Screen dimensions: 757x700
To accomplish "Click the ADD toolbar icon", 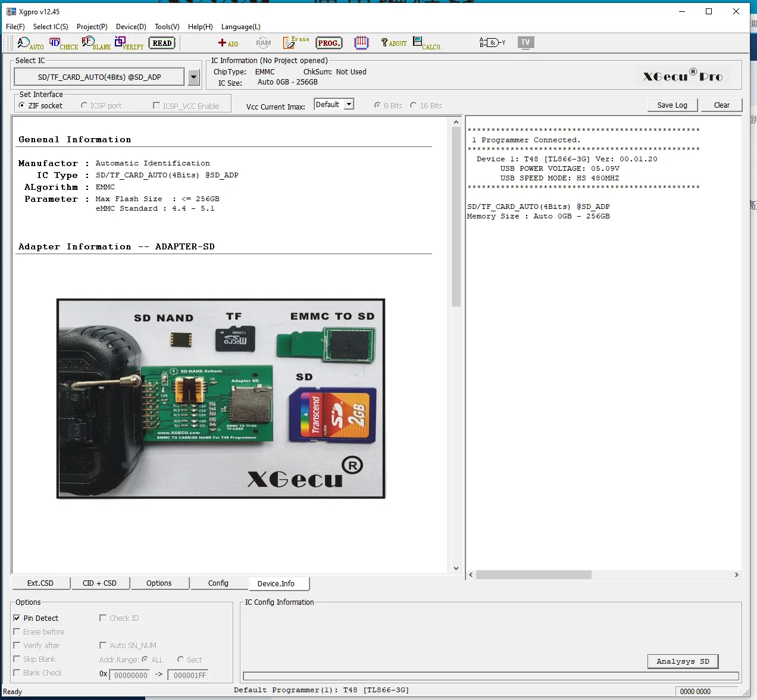I will coord(228,43).
